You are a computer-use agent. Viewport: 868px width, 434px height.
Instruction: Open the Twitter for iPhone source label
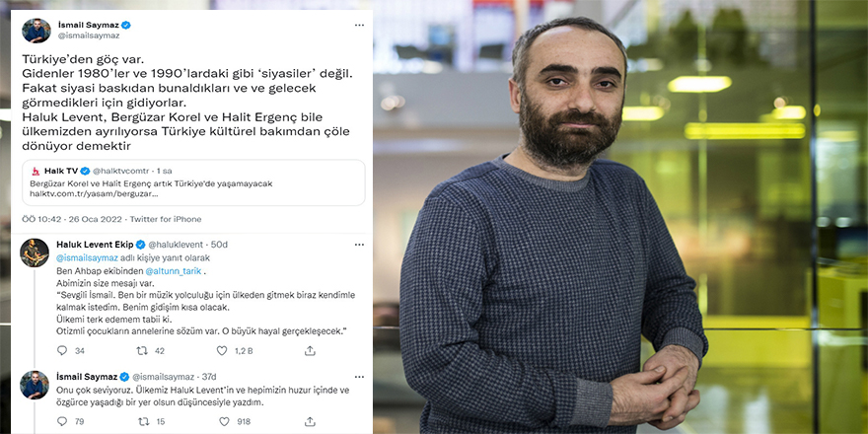[166, 219]
